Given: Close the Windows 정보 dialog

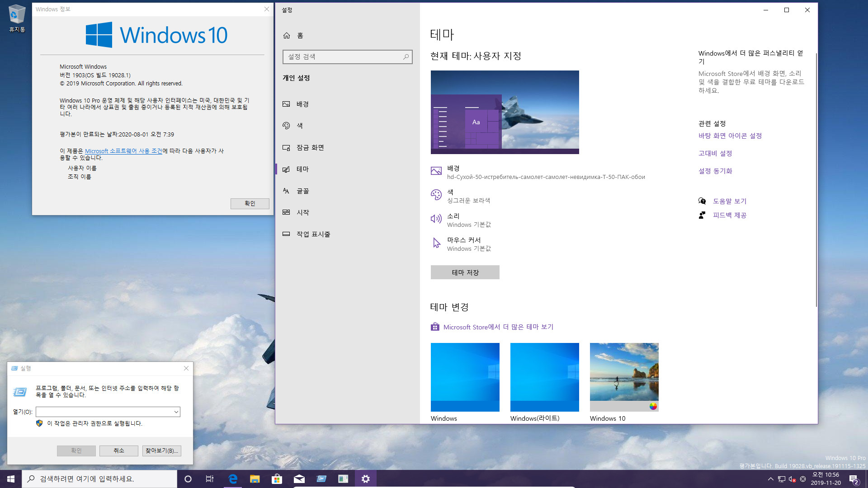Looking at the screenshot, I should tap(267, 9).
